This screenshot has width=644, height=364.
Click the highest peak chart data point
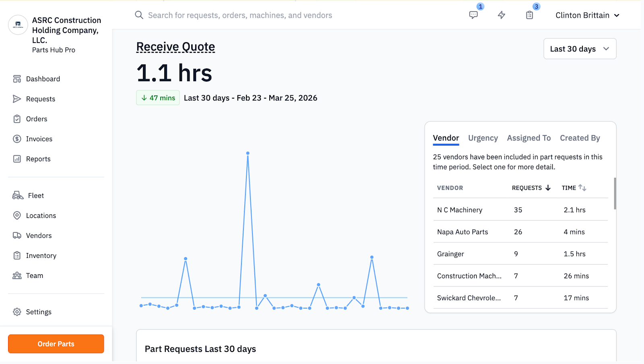coord(248,153)
